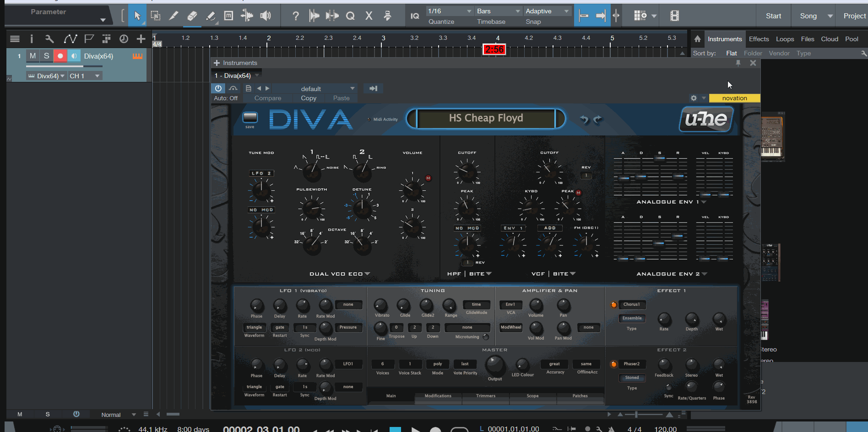868x432 pixels.
Task: Toggle monitor on Diva(x64) track
Action: (x=74, y=56)
